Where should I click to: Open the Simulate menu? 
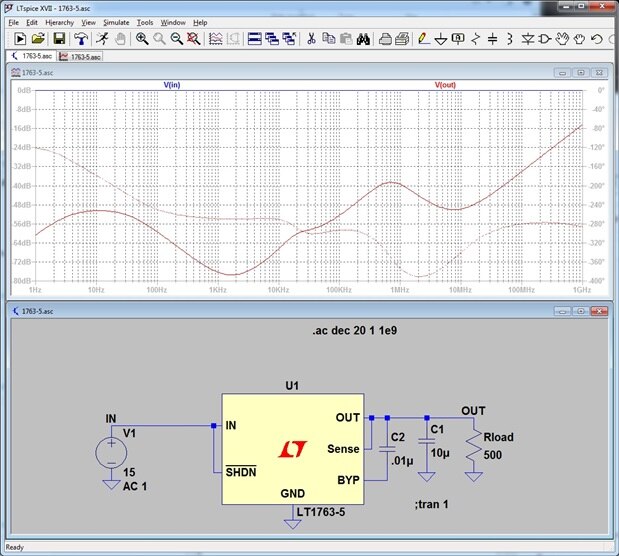tap(116, 21)
